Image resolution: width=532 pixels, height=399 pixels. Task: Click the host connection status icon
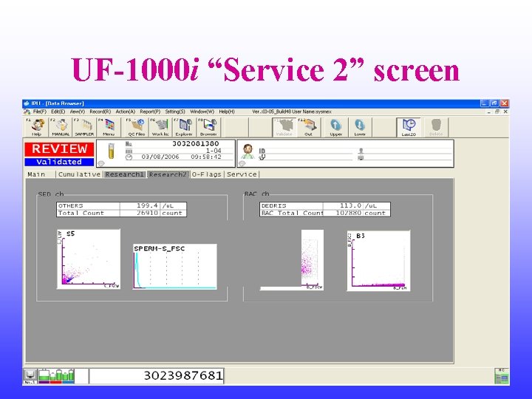tap(502, 376)
